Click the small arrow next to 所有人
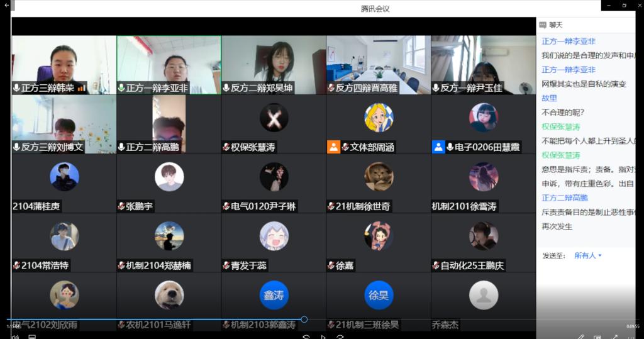644x339 pixels. click(600, 255)
